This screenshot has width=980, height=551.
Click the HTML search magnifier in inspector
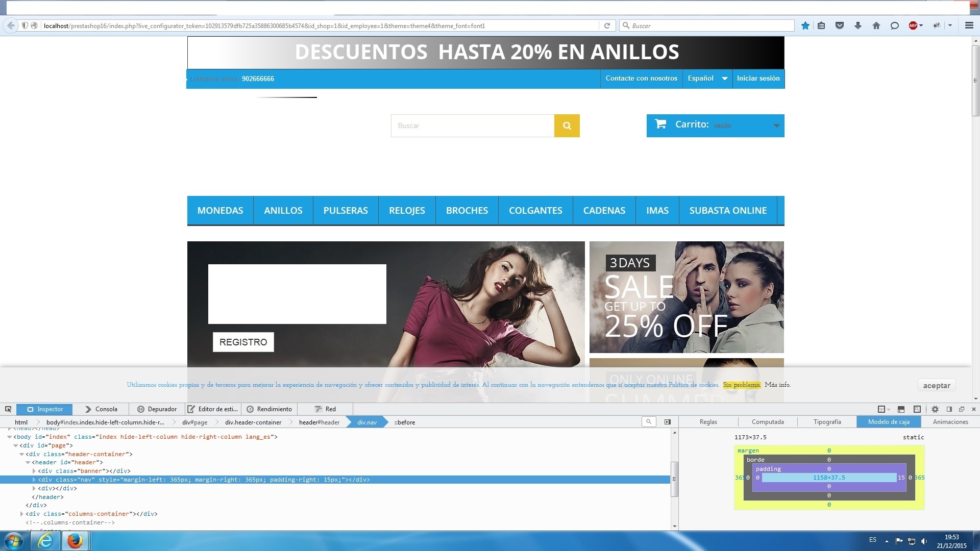[x=649, y=422]
